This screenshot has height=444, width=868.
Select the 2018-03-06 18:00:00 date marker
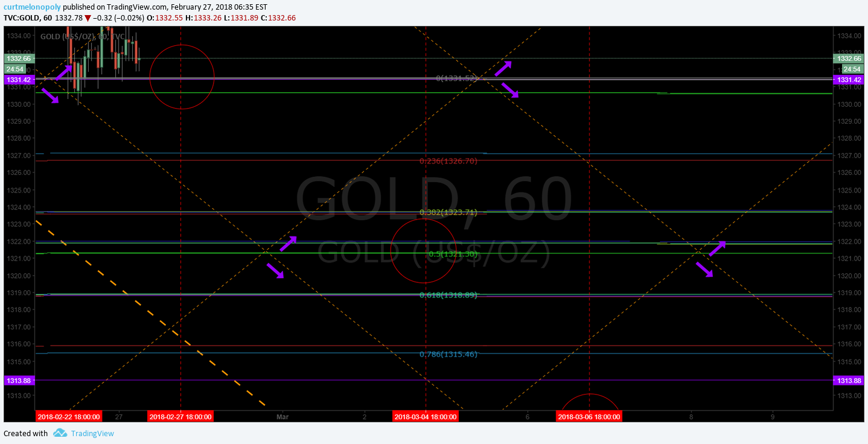(x=589, y=417)
